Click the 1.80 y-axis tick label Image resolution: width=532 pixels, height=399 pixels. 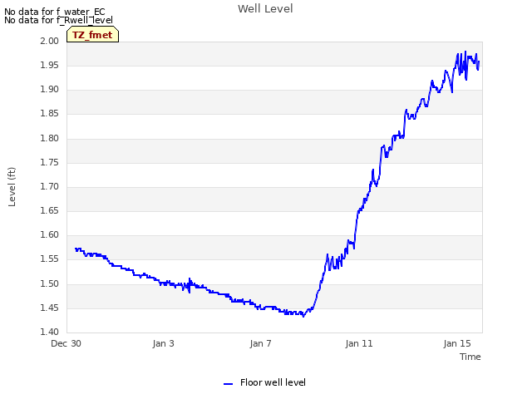click(x=50, y=138)
